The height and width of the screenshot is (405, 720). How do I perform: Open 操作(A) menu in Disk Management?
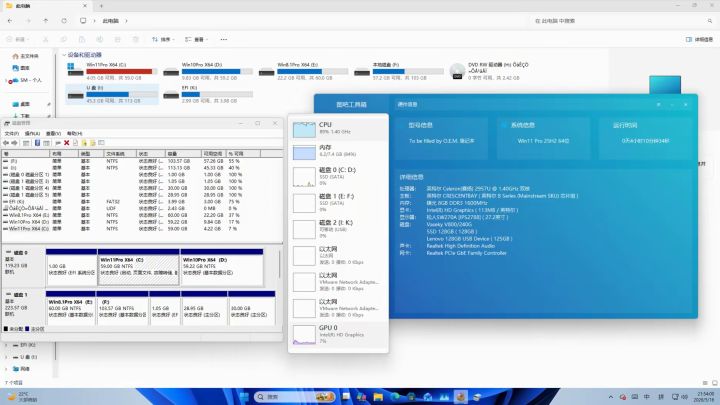[x=32, y=134]
